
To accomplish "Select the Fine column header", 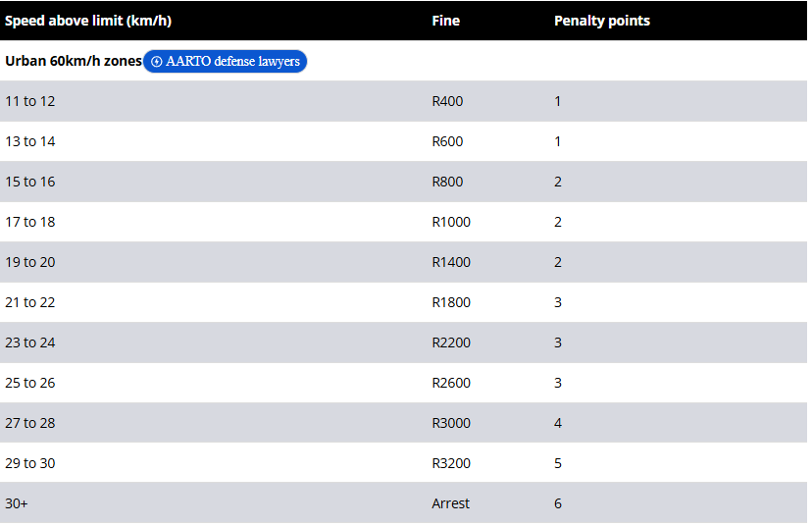I will [445, 21].
